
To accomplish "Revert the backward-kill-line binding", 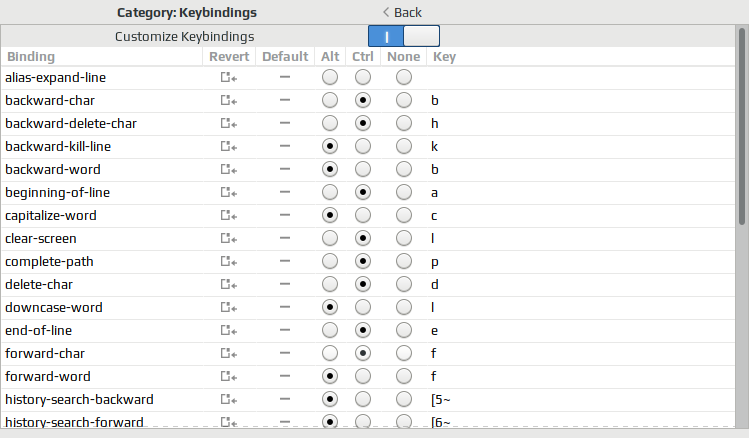I will [229, 146].
